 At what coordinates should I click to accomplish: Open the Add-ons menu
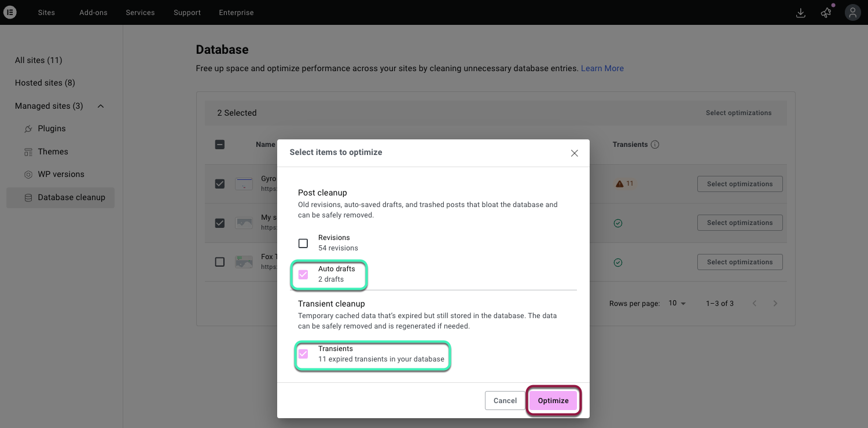coord(93,13)
